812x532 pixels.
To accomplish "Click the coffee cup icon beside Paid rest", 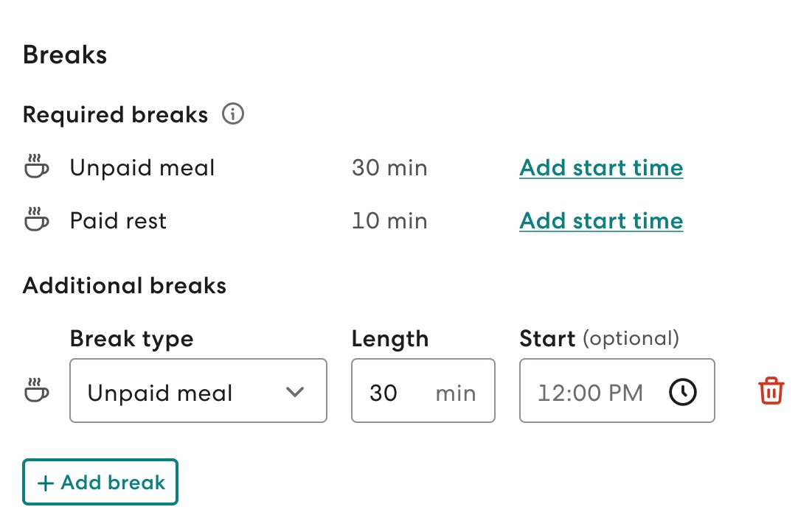I will 36,221.
